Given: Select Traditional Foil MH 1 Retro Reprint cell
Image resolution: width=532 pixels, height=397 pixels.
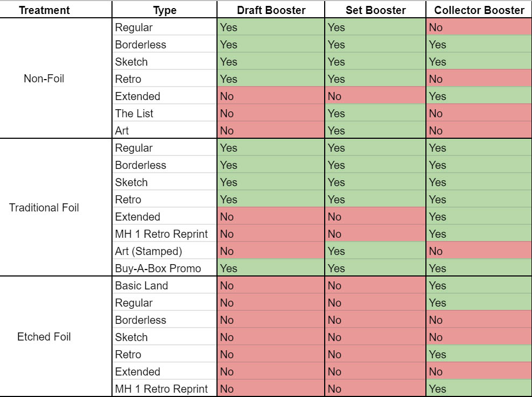Looking at the screenshot, I should point(165,233).
